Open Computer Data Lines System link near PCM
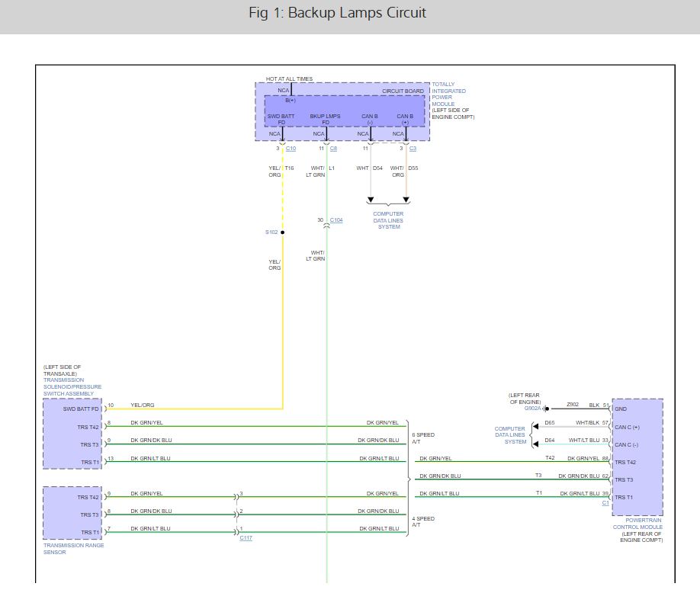Image resolution: width=700 pixels, height=609 pixels. click(x=510, y=435)
